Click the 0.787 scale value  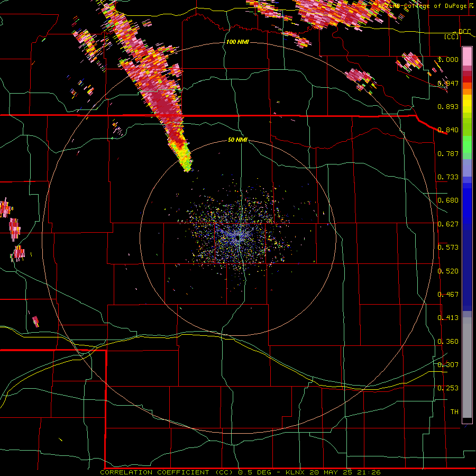(448, 153)
